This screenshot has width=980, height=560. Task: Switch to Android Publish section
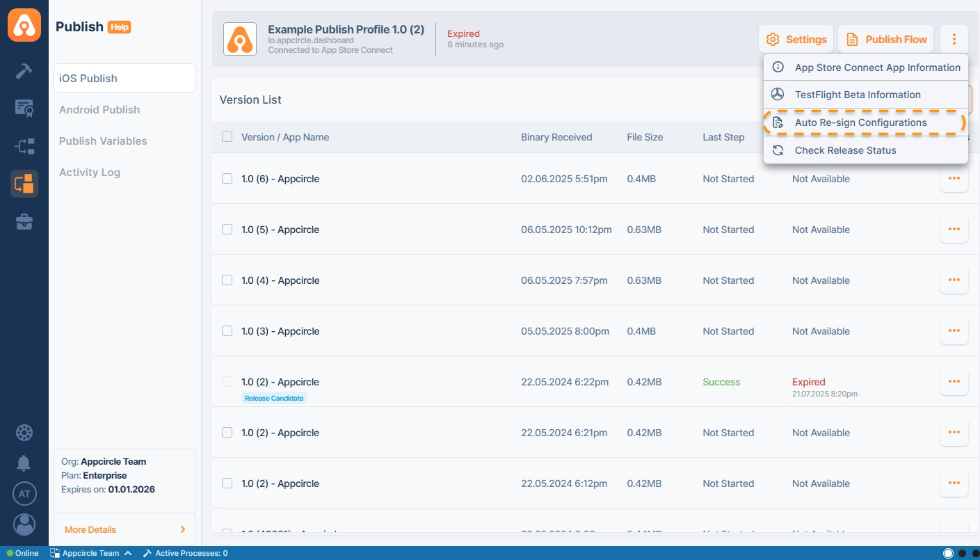point(99,110)
